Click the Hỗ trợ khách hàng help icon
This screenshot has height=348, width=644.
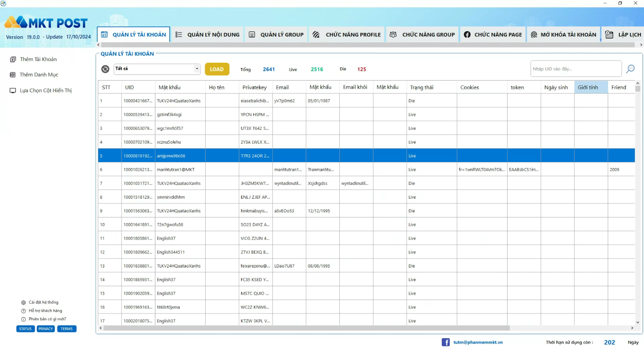[23, 311]
